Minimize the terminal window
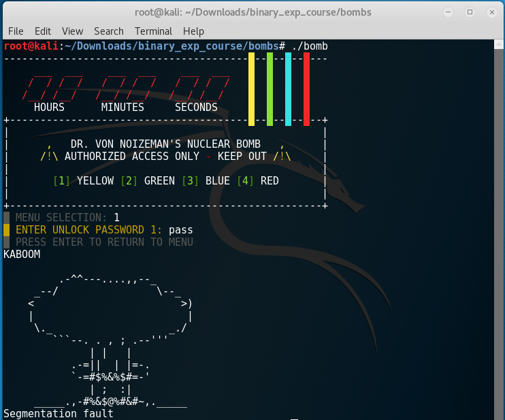The image size is (505, 420). coord(448,12)
